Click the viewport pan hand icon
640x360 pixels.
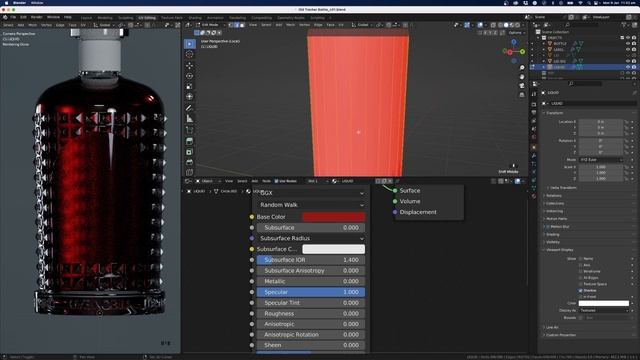click(x=522, y=77)
